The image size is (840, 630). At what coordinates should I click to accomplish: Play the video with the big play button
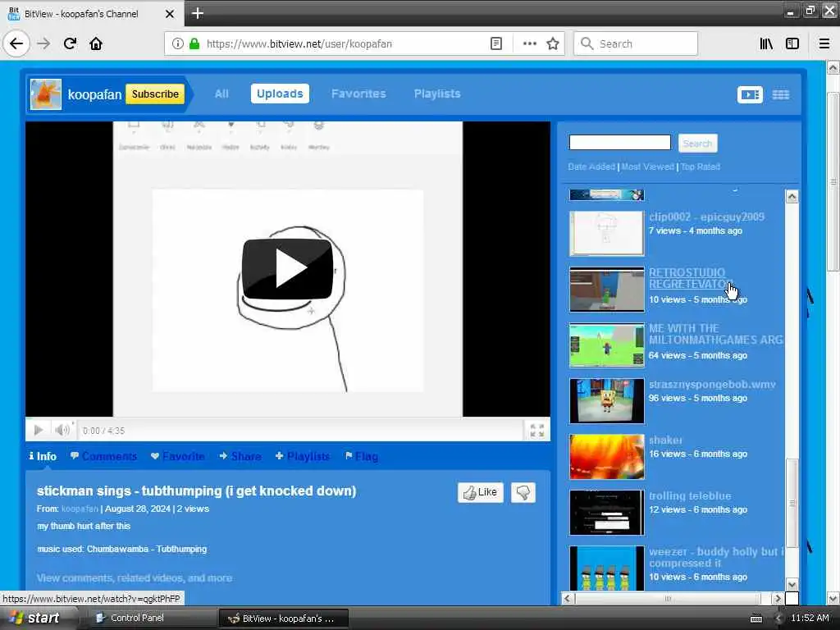(x=288, y=268)
